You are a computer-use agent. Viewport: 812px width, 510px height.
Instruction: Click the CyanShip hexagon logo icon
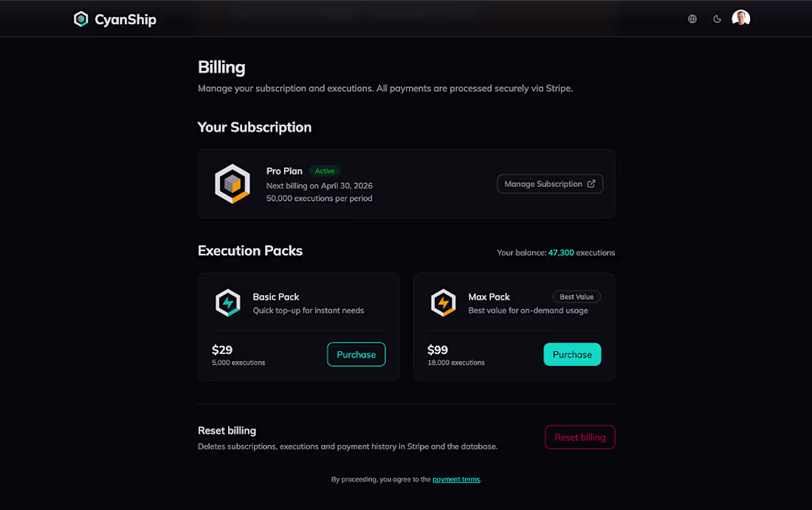coord(80,19)
